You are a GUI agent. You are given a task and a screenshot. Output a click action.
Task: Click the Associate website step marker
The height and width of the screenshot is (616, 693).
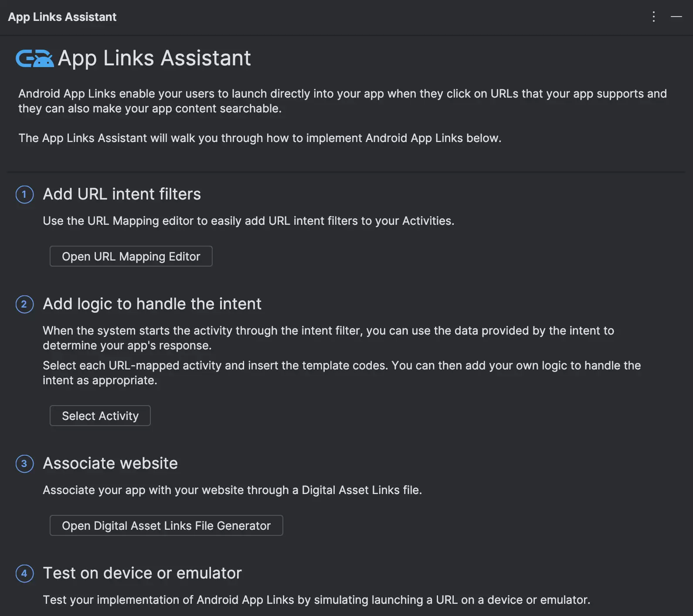pyautogui.click(x=24, y=464)
